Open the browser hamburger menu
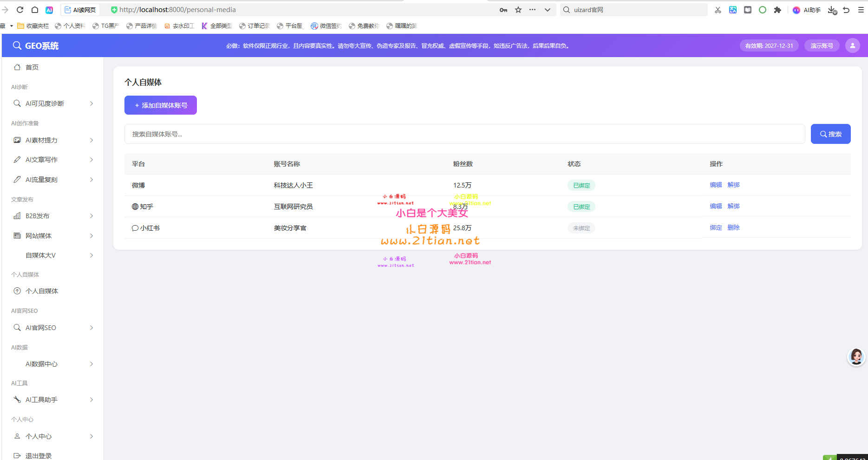This screenshot has height=460, width=868. (x=861, y=10)
